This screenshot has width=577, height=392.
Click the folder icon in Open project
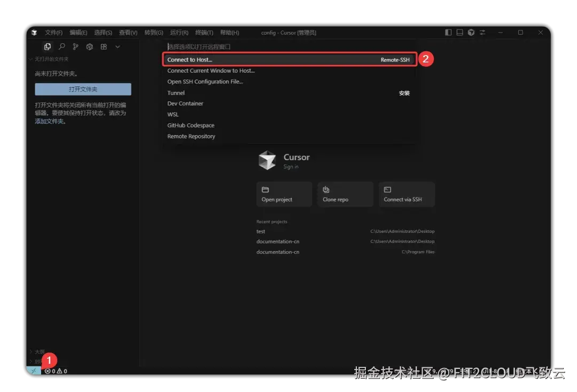pos(266,190)
